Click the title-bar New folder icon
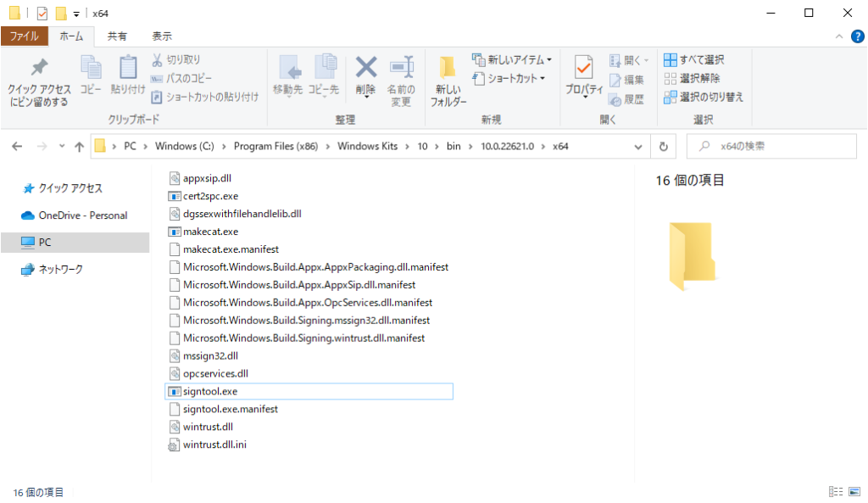This screenshot has height=503, width=868. (61, 14)
